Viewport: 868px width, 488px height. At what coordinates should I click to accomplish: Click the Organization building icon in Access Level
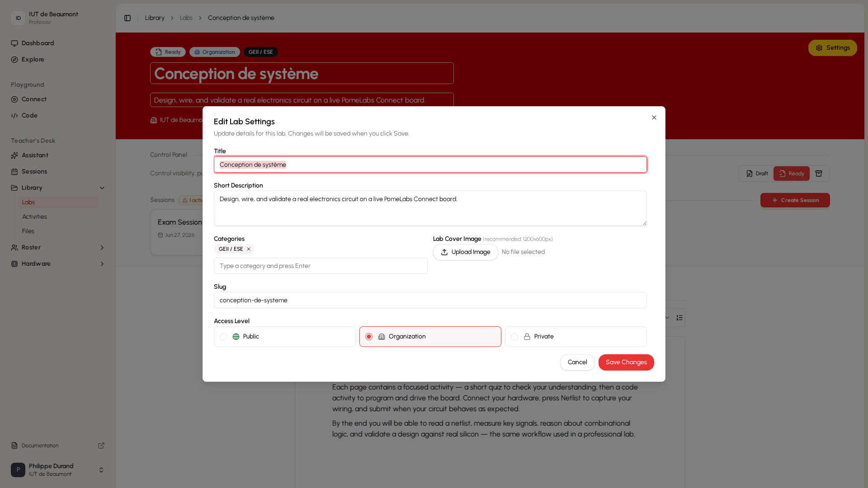(x=382, y=337)
